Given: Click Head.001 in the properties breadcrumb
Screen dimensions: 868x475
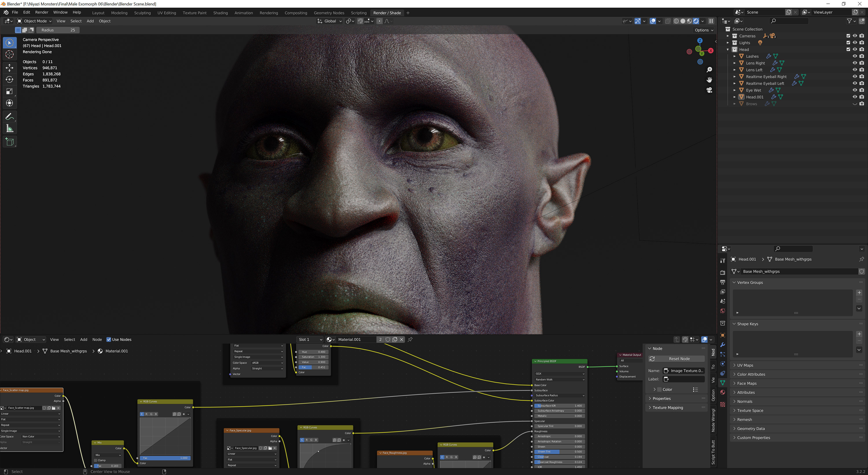Looking at the screenshot, I should 747,259.
